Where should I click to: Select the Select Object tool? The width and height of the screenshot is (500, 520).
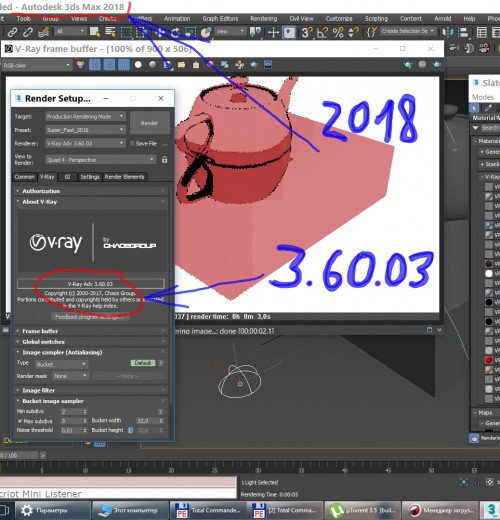95,32
